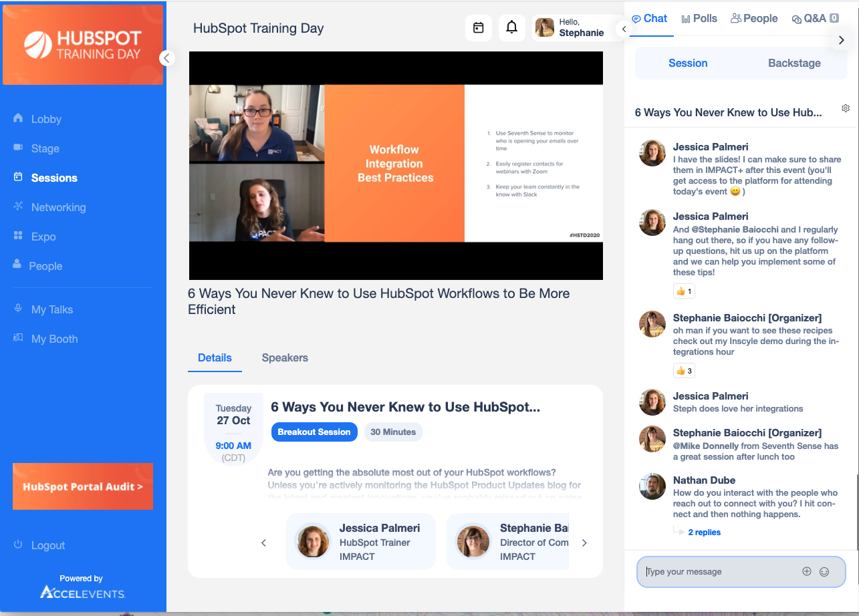Image resolution: width=859 pixels, height=616 pixels.
Task: Click the session video player
Action: (396, 166)
